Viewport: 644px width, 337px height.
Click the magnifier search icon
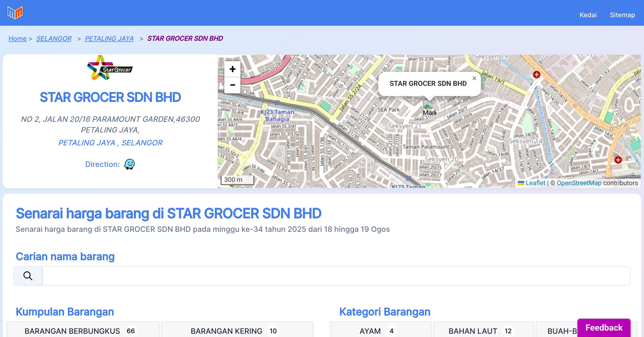[x=28, y=276]
